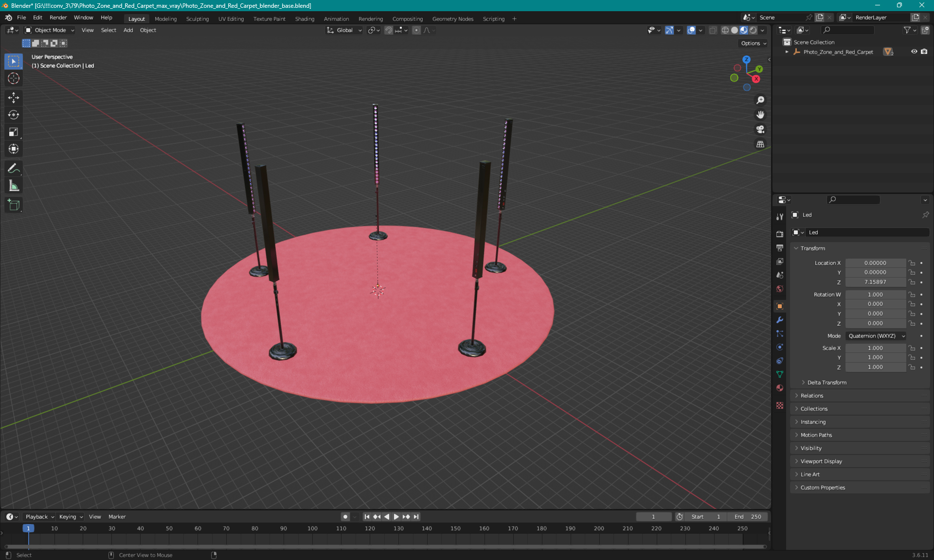The height and width of the screenshot is (560, 934).
Task: Open the Object Data properties tab
Action: 780,374
